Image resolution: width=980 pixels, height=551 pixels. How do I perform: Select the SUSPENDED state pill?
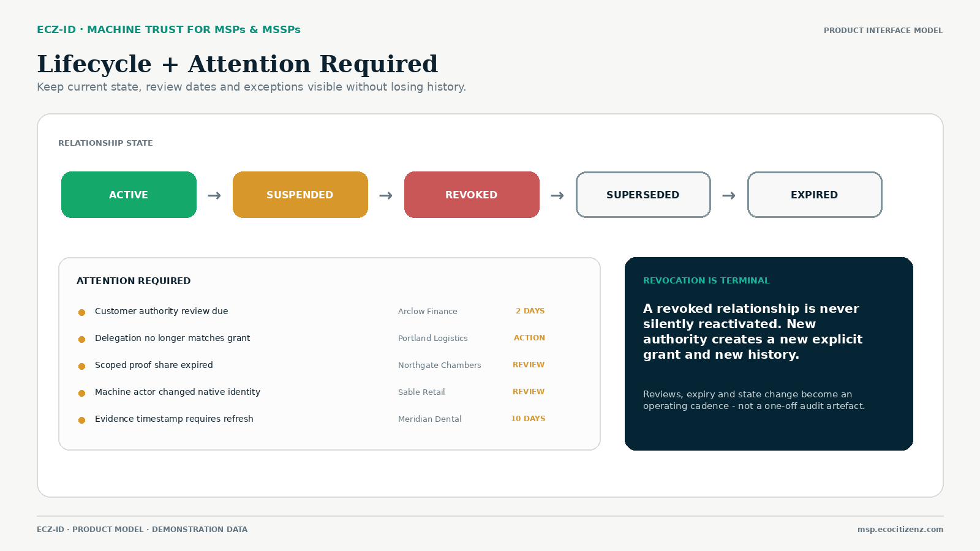[x=300, y=195]
